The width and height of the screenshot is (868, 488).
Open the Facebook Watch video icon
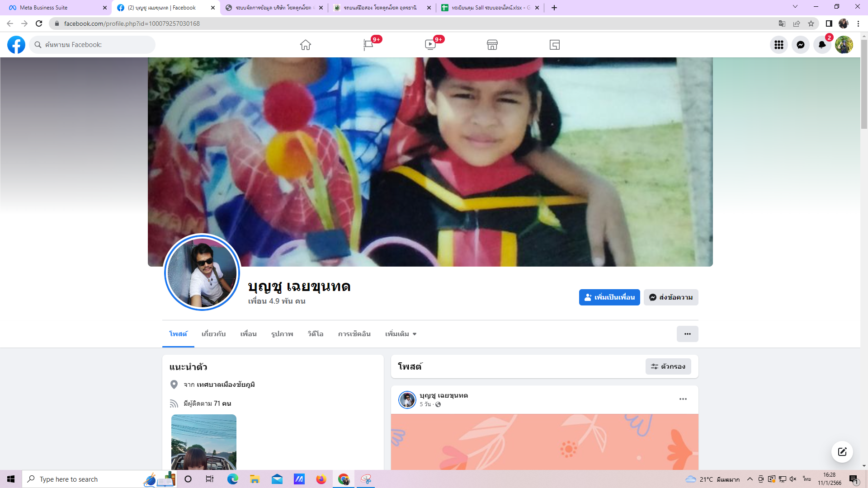[430, 45]
